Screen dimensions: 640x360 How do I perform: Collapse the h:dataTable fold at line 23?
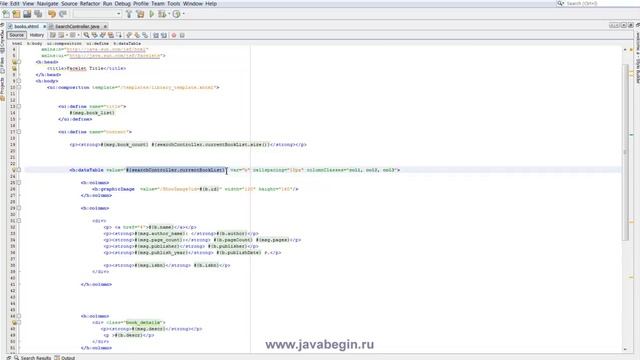coord(19,170)
